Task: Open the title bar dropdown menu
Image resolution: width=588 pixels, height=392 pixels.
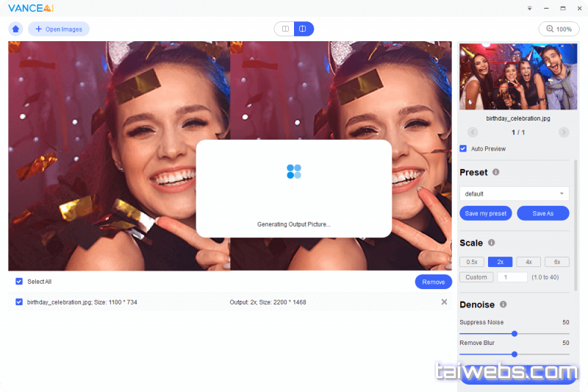Action: 529,8
